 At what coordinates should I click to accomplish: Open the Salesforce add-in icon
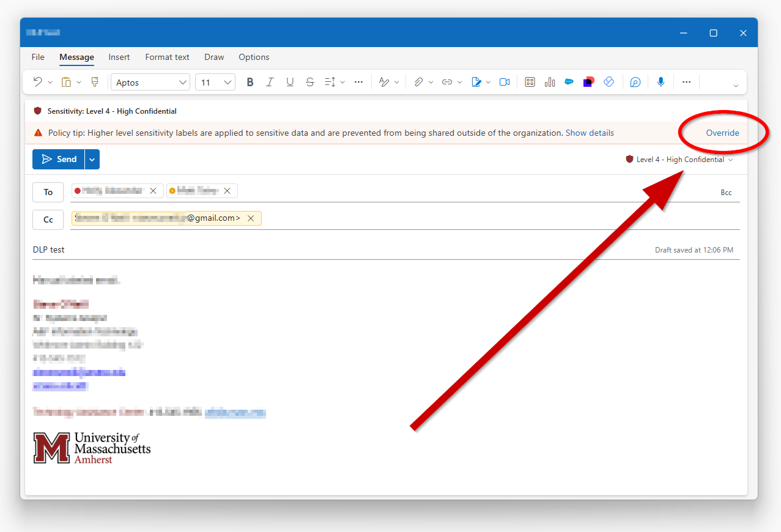click(568, 81)
